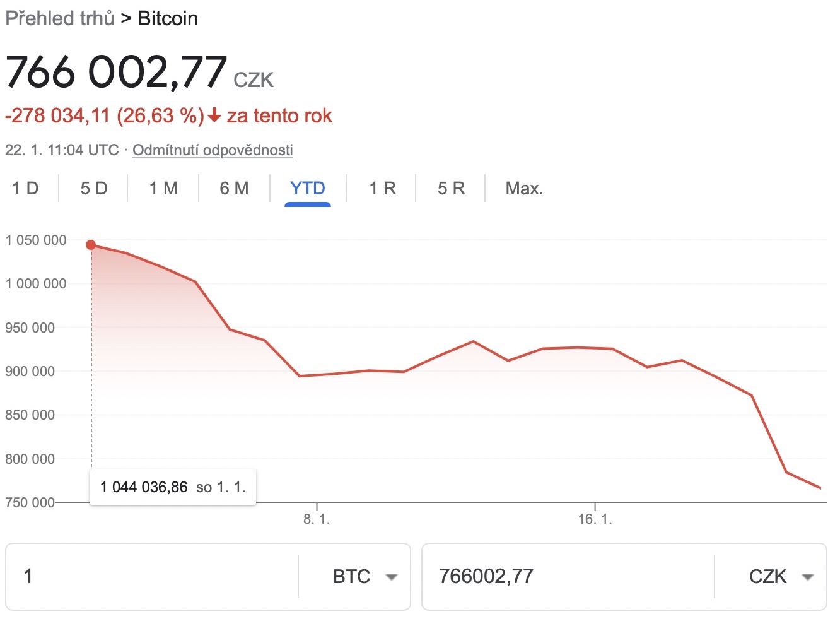
Task: Click the BTC dropdown arrow icon
Action: click(x=392, y=577)
